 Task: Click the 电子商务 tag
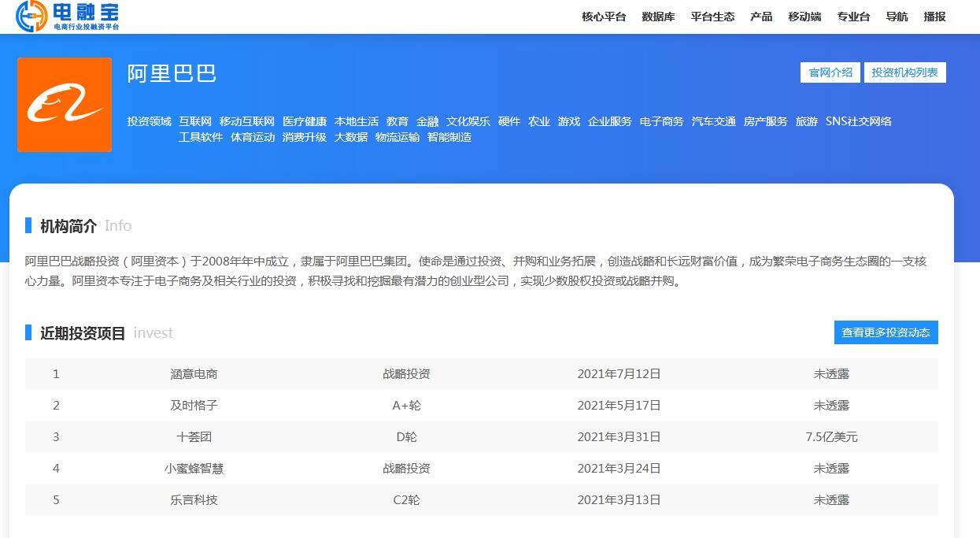662,121
